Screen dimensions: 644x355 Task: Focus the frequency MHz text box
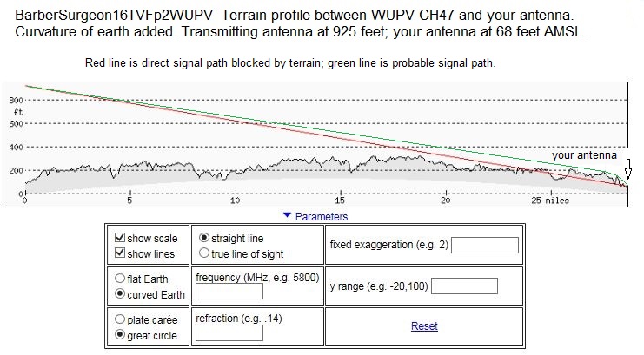click(x=229, y=293)
